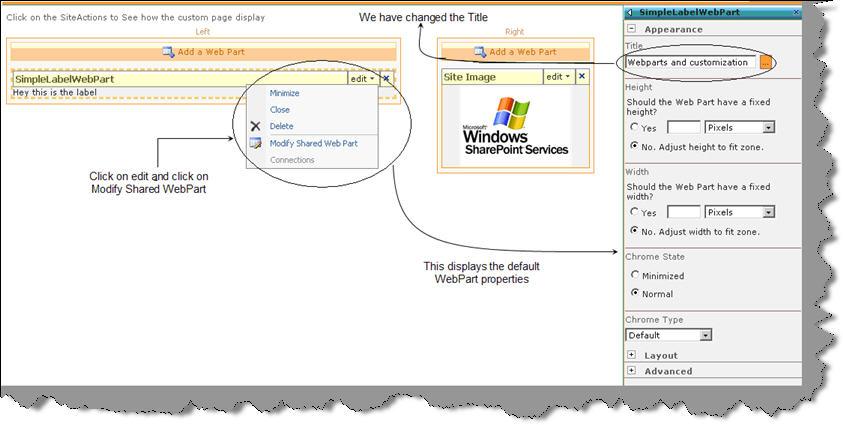Image resolution: width=843 pixels, height=425 pixels.
Task: Open the SimpleLabelWebPart edit dropdown
Action: pos(363,78)
